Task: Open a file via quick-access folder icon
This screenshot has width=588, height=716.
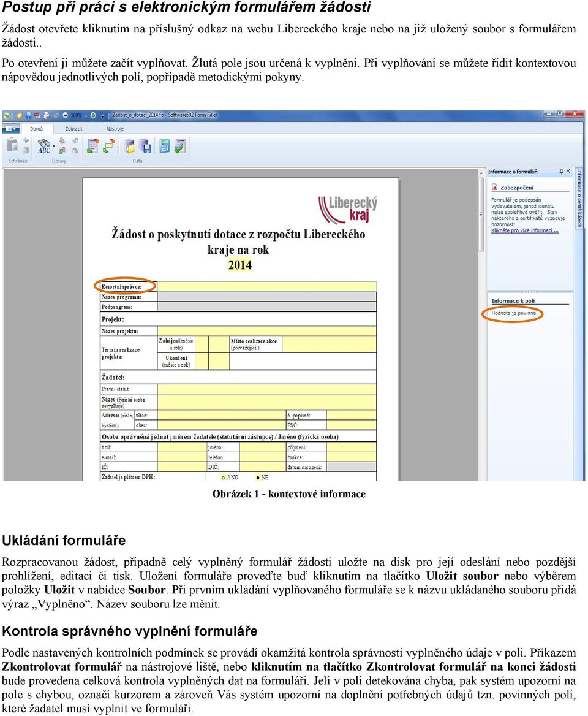Action: (20, 115)
